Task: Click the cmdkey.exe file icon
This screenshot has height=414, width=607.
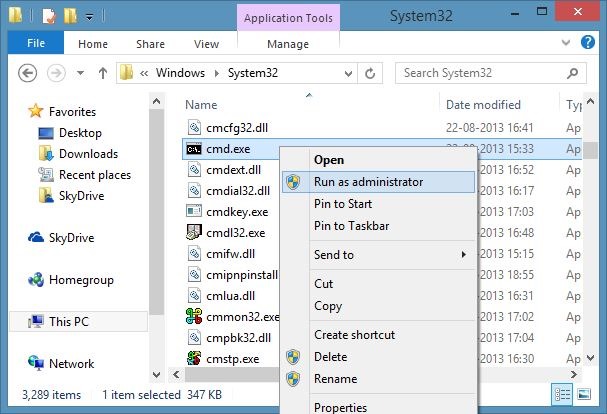Action: pyautogui.click(x=194, y=211)
